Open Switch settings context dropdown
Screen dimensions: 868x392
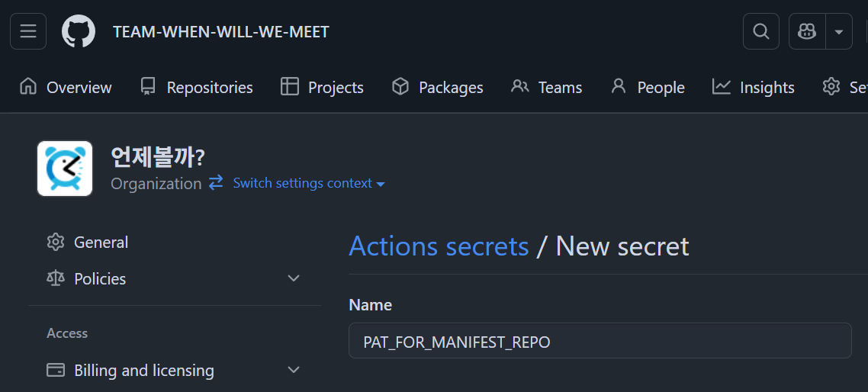pyautogui.click(x=309, y=184)
